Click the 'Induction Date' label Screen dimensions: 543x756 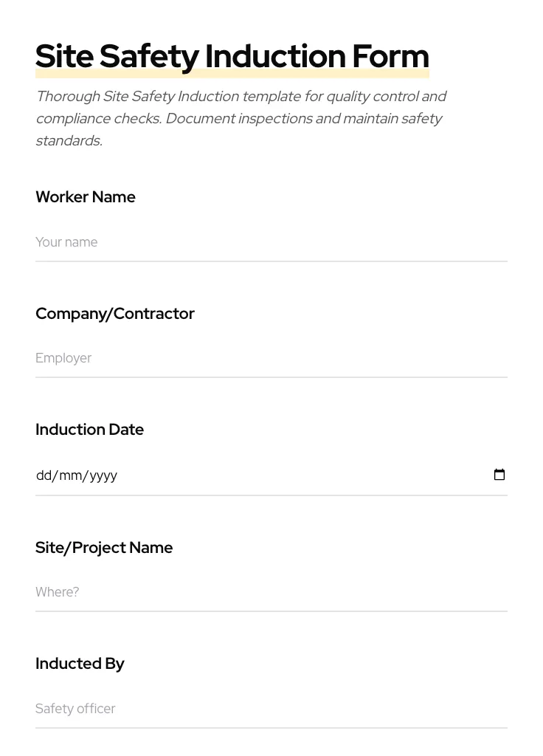(89, 429)
